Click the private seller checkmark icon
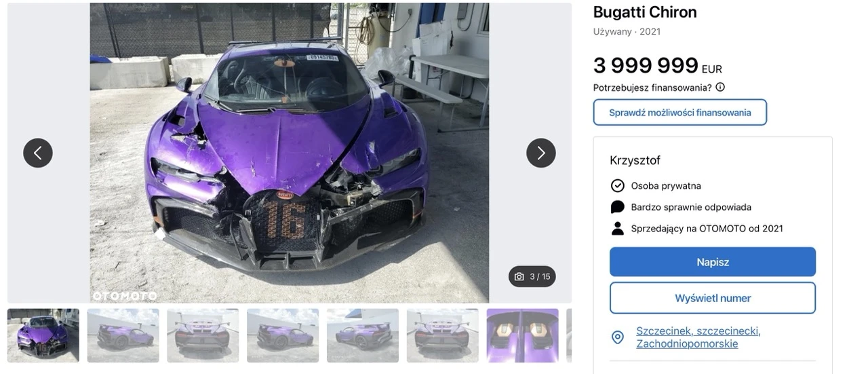The image size is (868, 374). (x=617, y=185)
